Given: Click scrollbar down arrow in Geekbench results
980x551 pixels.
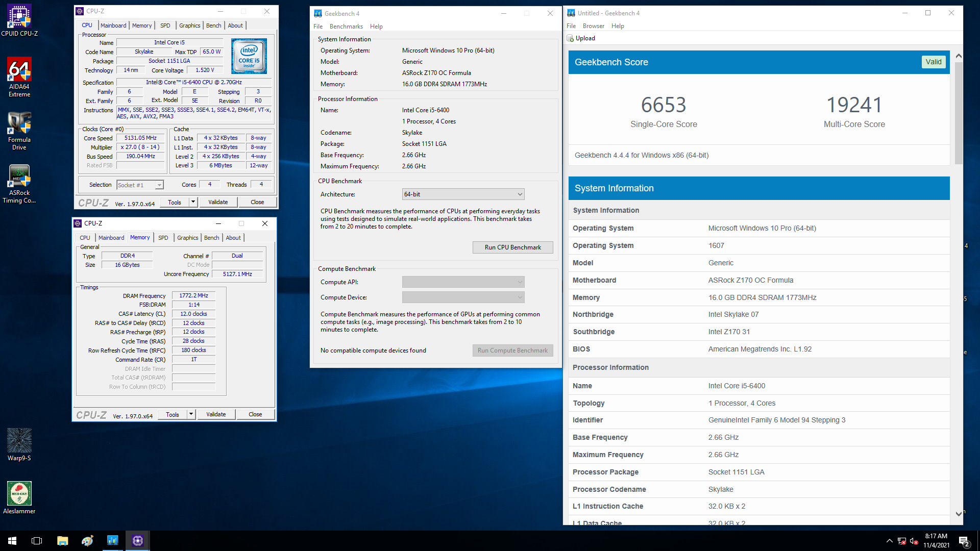Looking at the screenshot, I should 959,514.
